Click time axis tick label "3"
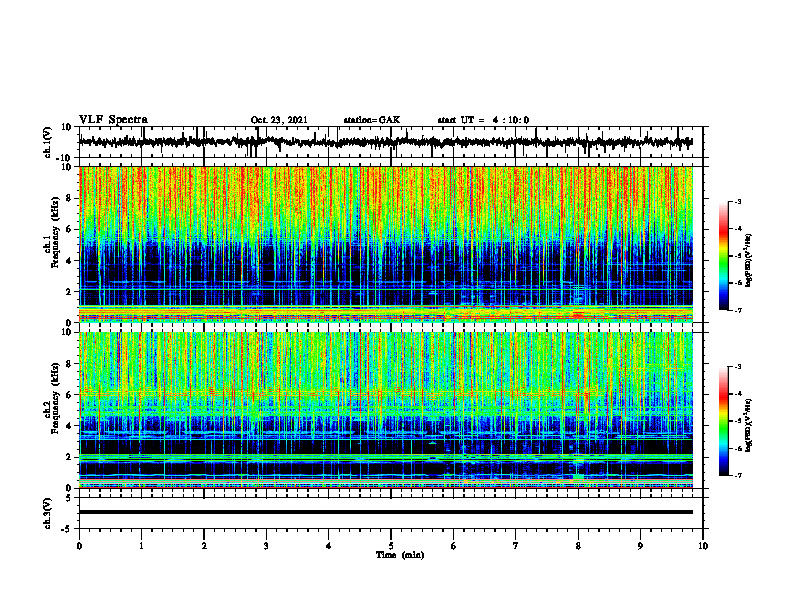 [x=266, y=546]
